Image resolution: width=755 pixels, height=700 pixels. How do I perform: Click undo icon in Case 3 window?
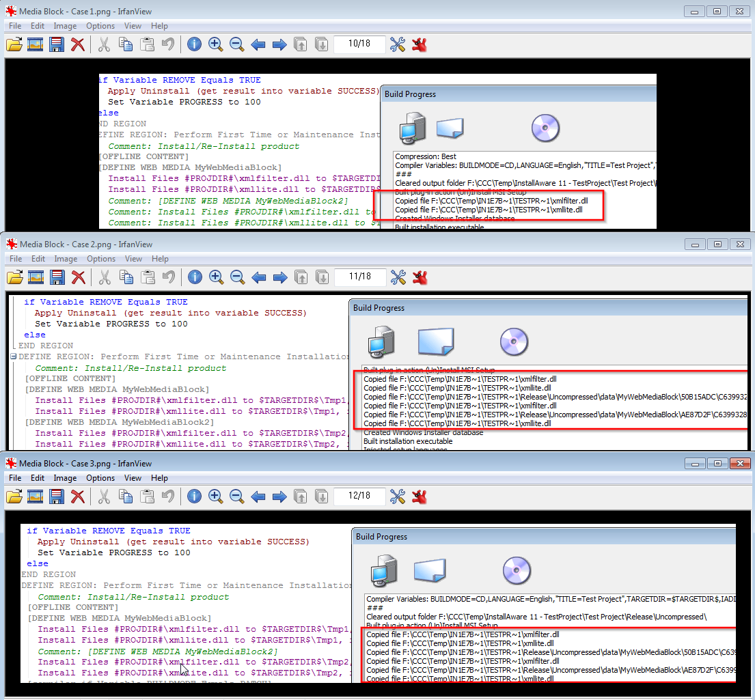[x=167, y=497]
